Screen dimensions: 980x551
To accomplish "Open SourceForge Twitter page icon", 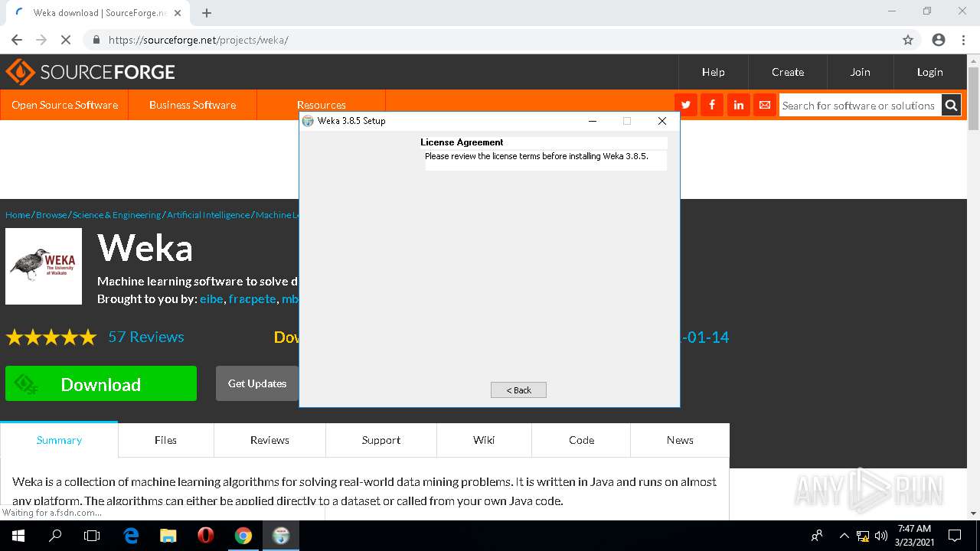I will tap(686, 105).
